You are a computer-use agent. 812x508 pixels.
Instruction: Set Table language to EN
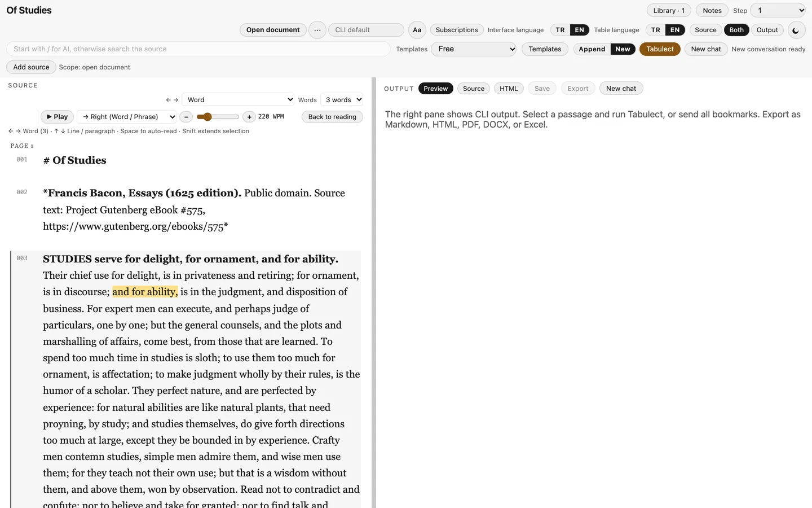click(x=675, y=30)
